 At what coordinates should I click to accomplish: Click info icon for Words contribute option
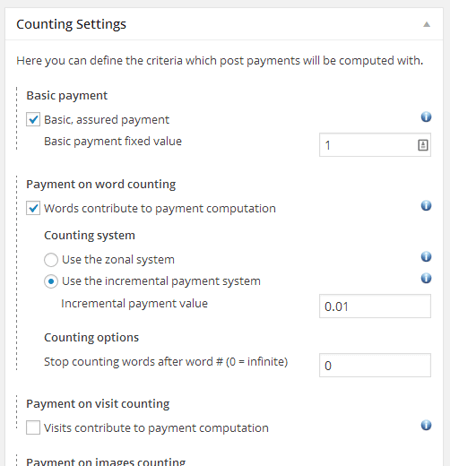426,206
